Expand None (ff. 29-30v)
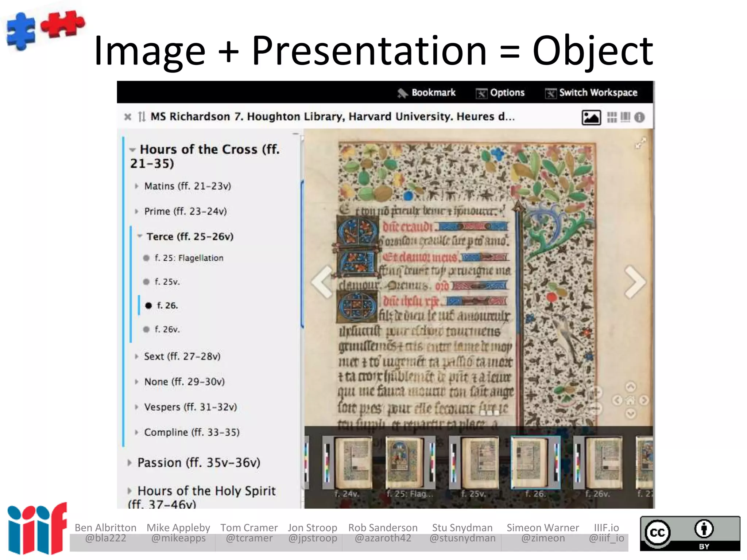The width and height of the screenshot is (747, 560). point(136,382)
